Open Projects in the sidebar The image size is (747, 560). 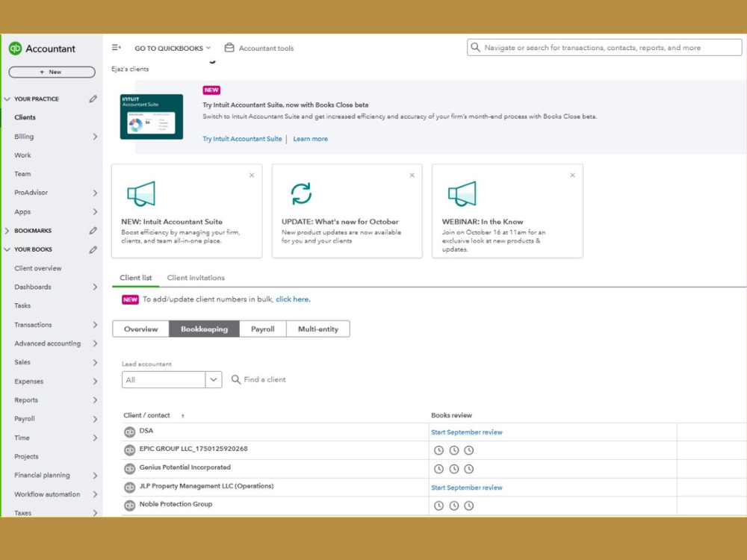(x=26, y=457)
